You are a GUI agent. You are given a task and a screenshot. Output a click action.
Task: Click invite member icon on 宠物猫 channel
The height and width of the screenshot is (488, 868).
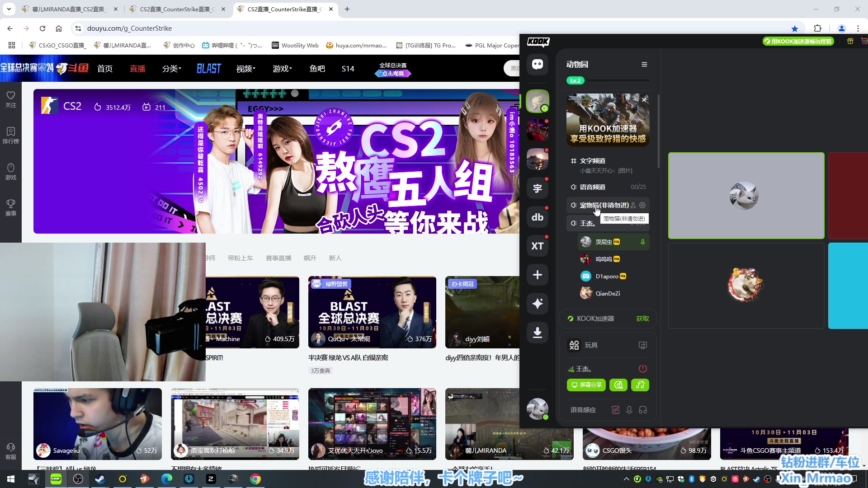[633, 205]
